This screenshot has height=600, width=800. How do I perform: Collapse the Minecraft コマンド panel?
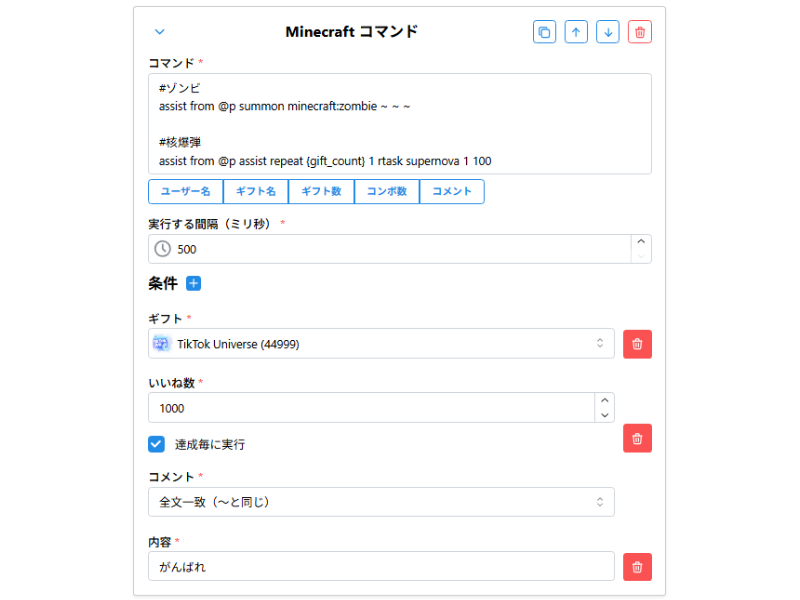pyautogui.click(x=159, y=31)
